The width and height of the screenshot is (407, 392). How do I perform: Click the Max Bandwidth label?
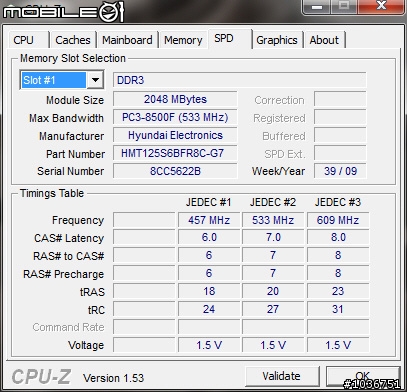coord(66,118)
